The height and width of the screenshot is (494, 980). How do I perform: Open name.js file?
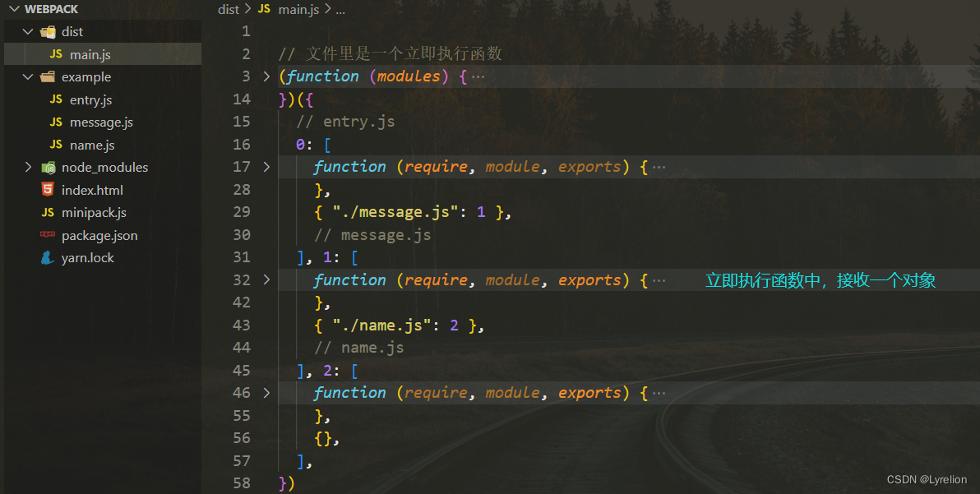(92, 145)
